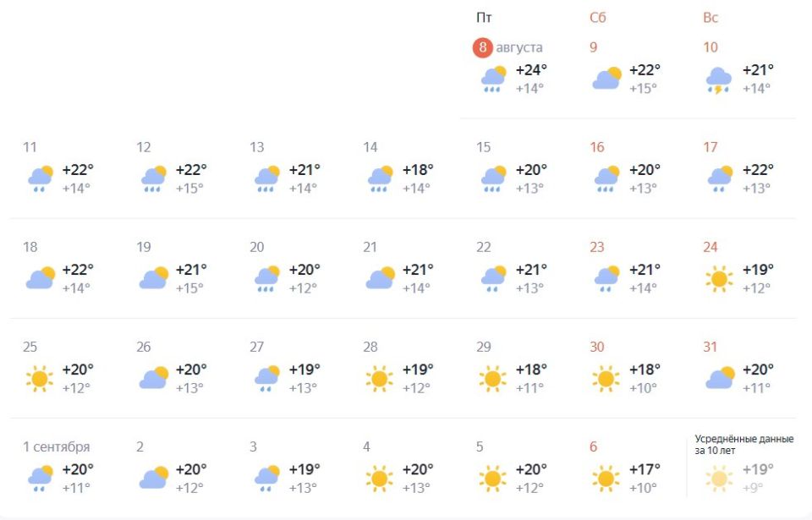Viewport: 812px width, 520px height.
Task: Select the highlighted date 8 августа
Action: [507, 47]
